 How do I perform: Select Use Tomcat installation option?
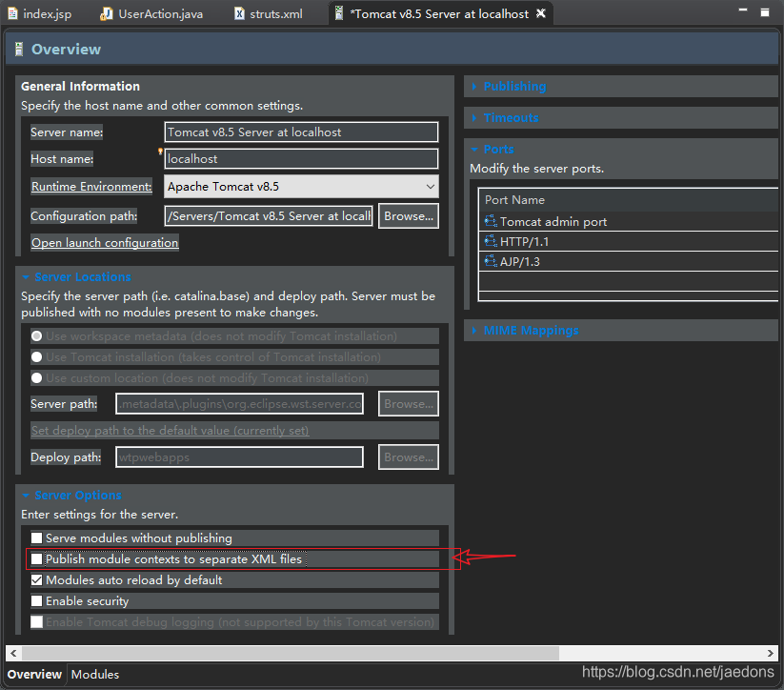(x=36, y=356)
